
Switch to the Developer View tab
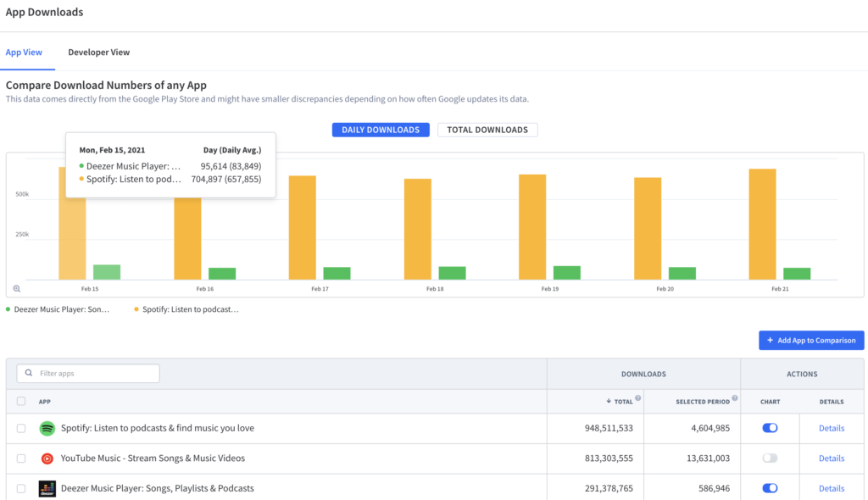[99, 52]
